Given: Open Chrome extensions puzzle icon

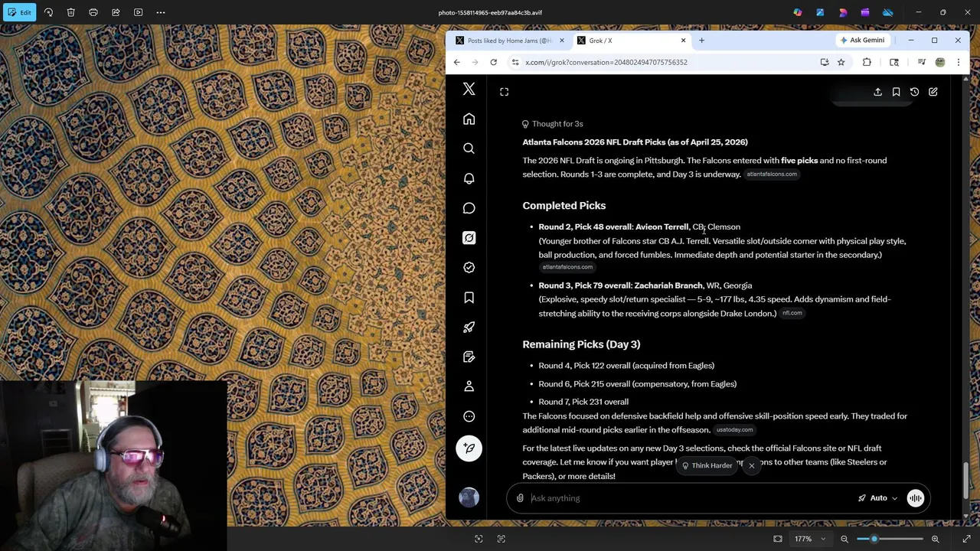Looking at the screenshot, I should (x=867, y=62).
